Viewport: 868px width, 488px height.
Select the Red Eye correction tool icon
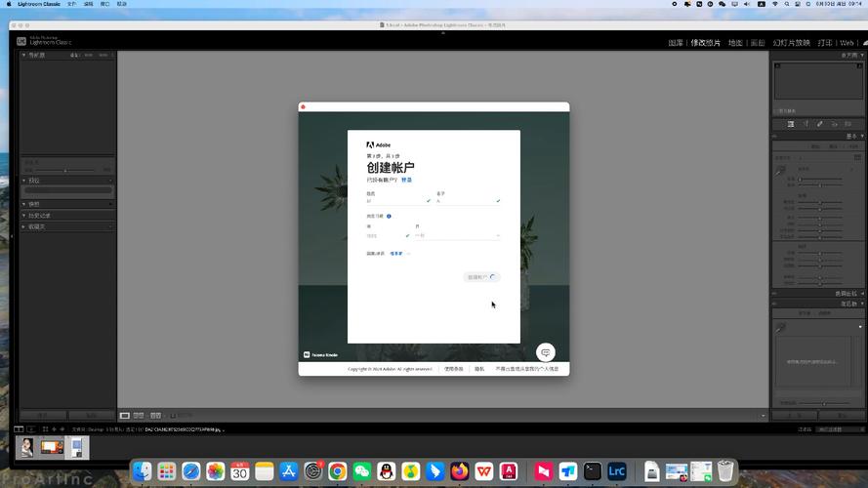[x=834, y=124]
